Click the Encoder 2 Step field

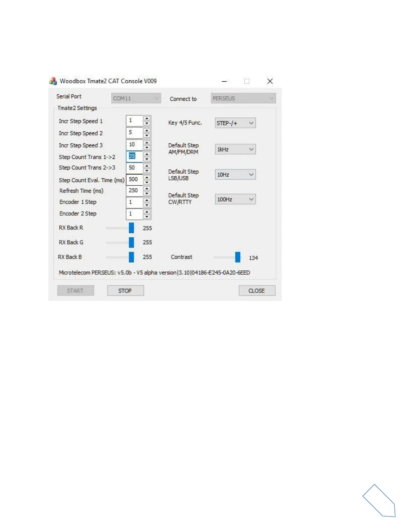134,214
